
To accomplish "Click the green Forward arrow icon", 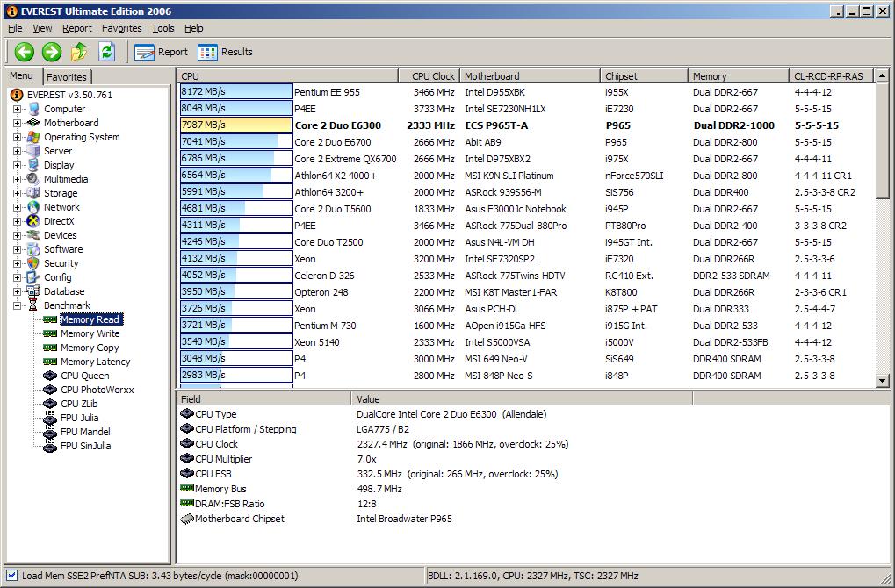I will [x=51, y=52].
